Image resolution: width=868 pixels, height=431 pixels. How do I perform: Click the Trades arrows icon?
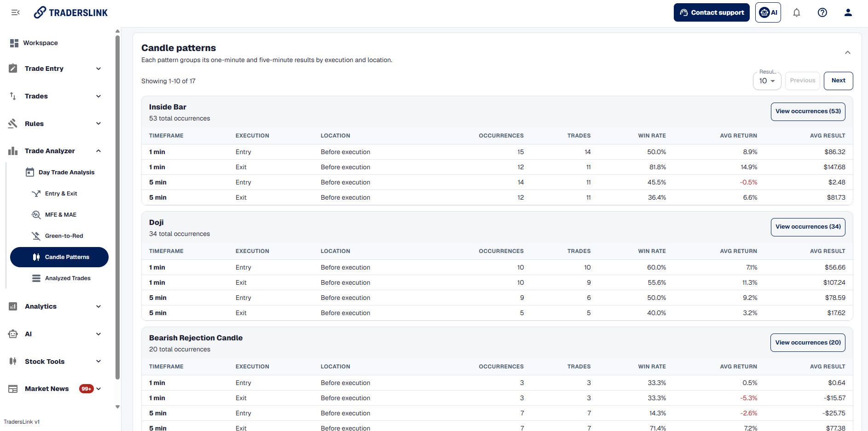(13, 96)
